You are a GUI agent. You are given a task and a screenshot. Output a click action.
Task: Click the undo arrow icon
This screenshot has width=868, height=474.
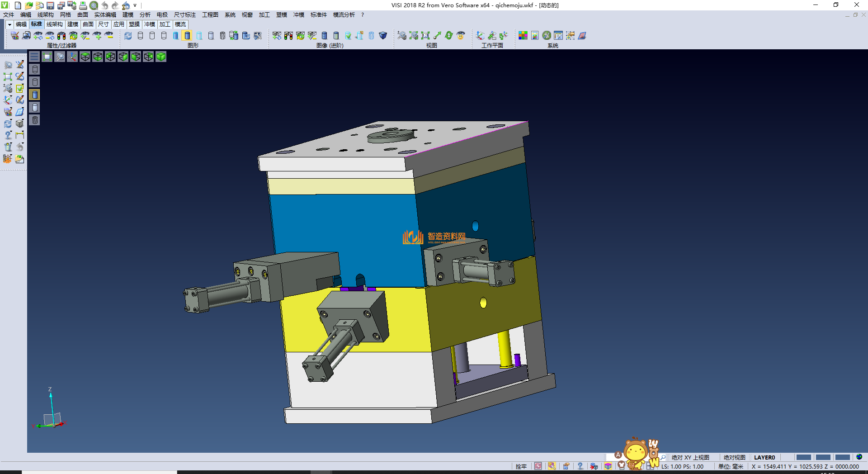coord(104,5)
